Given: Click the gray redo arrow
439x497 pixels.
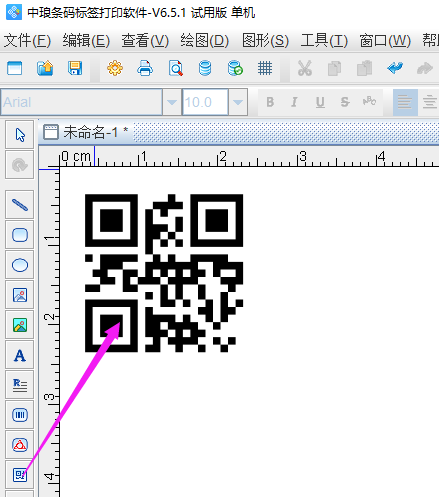Looking at the screenshot, I should pos(425,68).
